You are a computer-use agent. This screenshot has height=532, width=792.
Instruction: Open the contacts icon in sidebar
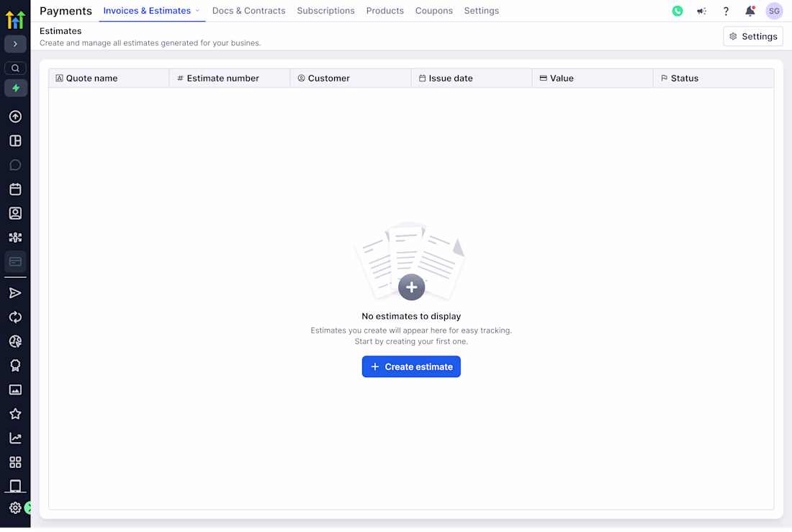click(x=15, y=215)
